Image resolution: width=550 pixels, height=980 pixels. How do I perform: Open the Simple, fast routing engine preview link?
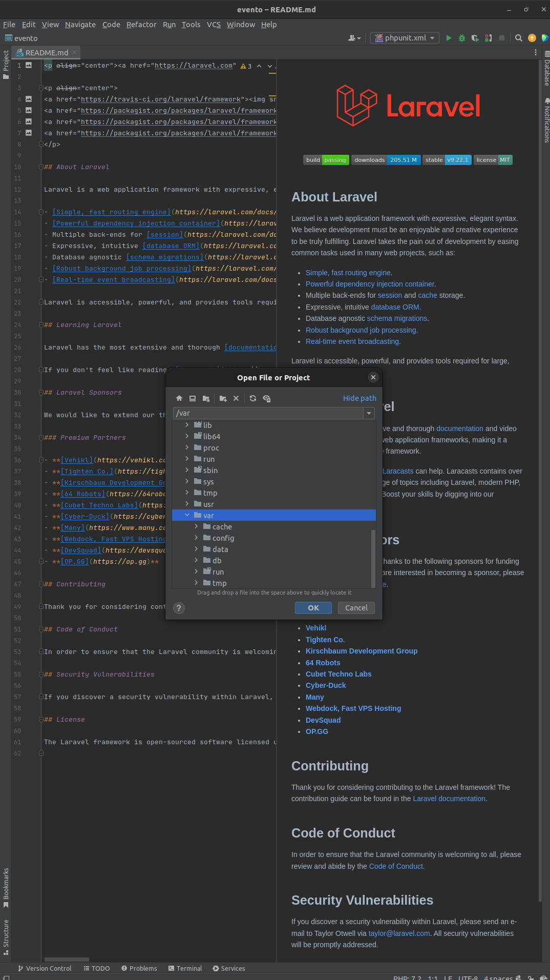348,273
